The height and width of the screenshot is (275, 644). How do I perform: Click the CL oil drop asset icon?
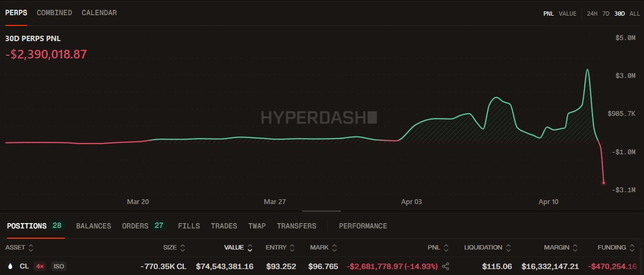[10, 266]
